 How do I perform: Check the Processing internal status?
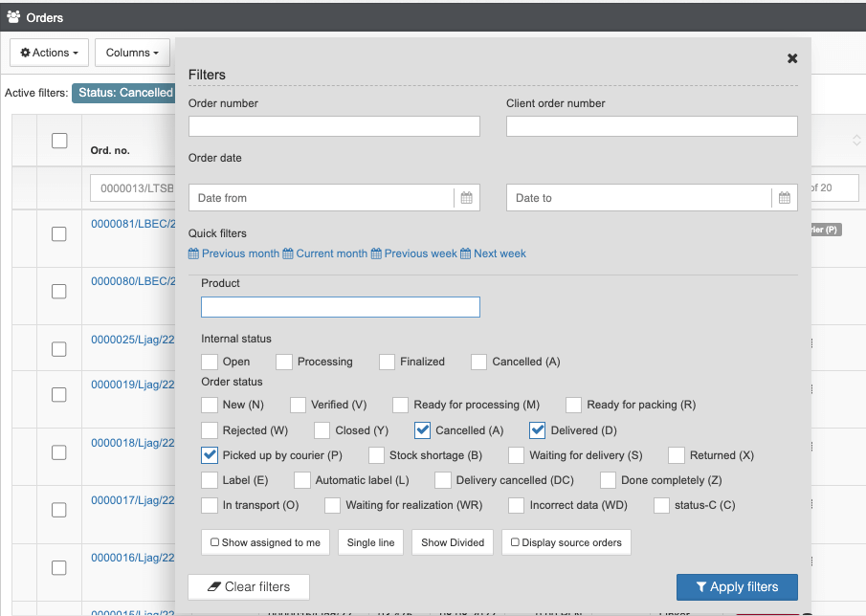(284, 363)
